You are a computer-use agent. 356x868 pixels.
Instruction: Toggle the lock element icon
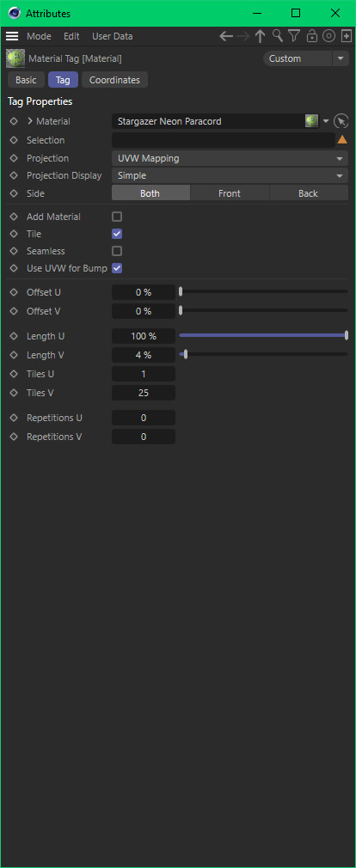[x=311, y=37]
